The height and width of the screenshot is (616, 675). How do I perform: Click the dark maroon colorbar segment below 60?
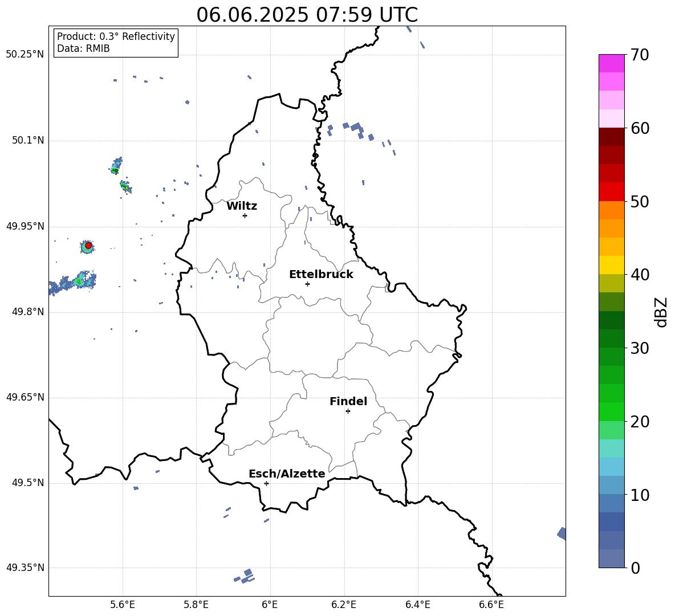(x=611, y=137)
